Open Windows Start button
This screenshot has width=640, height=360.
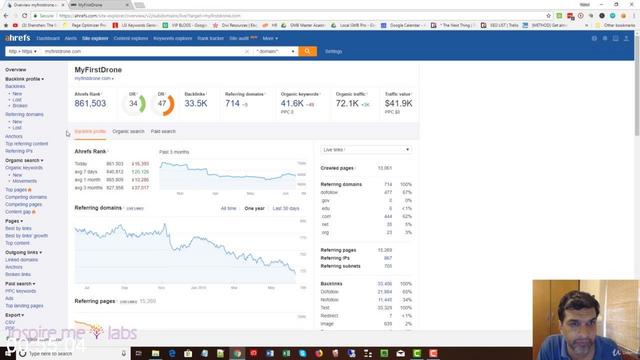click(x=7, y=353)
